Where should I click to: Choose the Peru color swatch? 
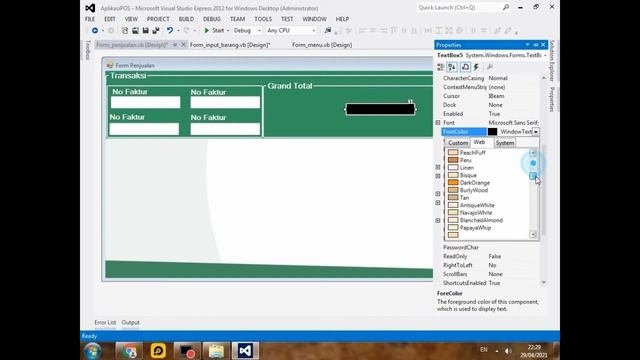pos(453,160)
